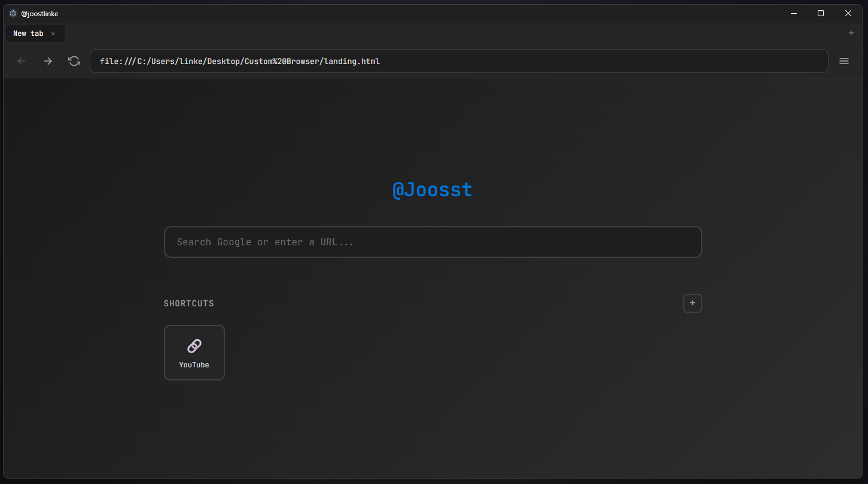The width and height of the screenshot is (868, 484).
Task: Open the browser hamburger menu
Action: pos(843,60)
